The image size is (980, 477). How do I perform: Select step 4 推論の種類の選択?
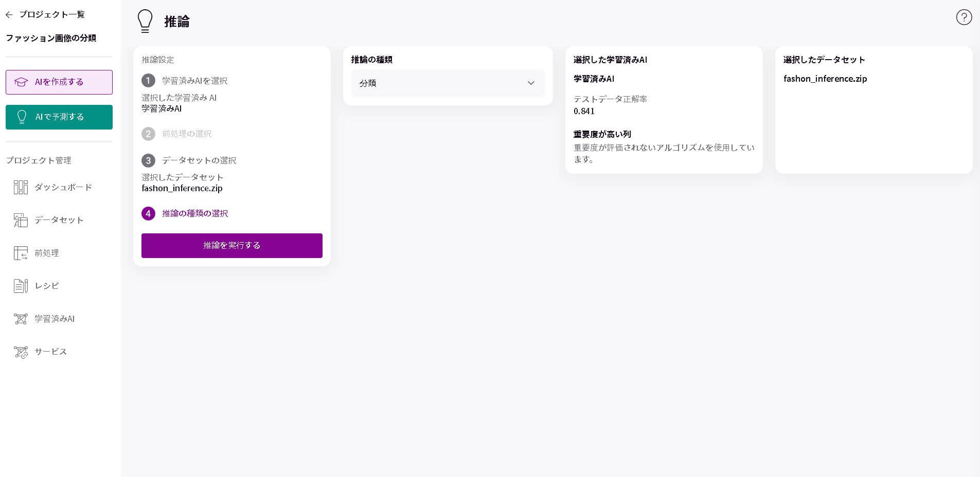pos(194,213)
